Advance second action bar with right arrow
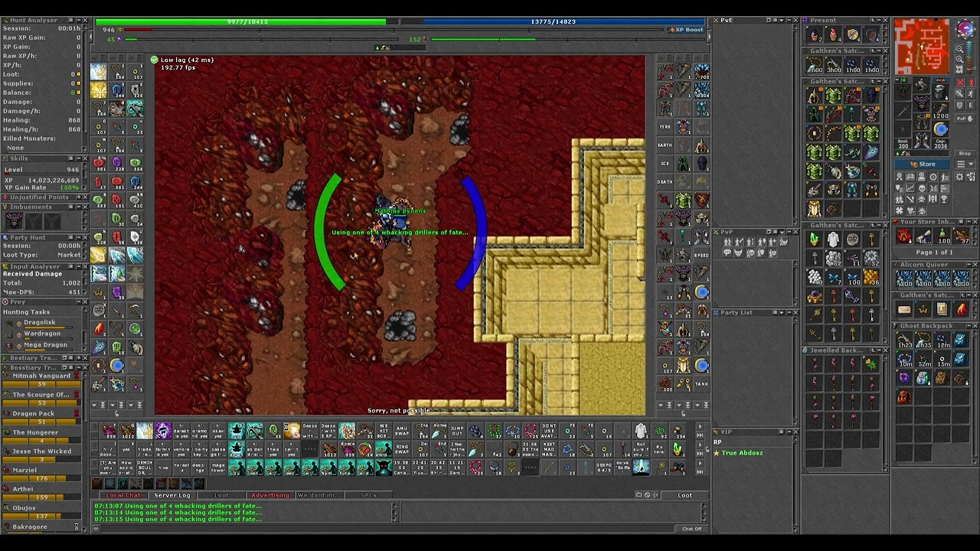Viewport: 980px width, 551px height. point(699,445)
